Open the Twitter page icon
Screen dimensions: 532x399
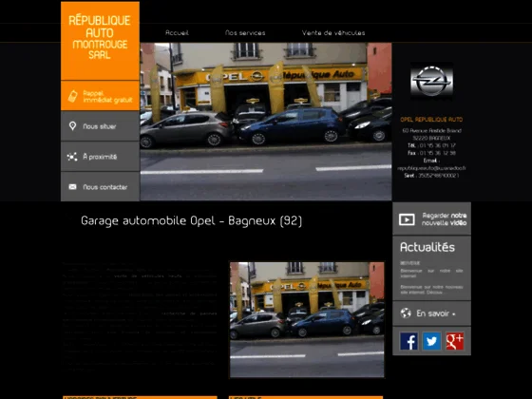coord(431,341)
